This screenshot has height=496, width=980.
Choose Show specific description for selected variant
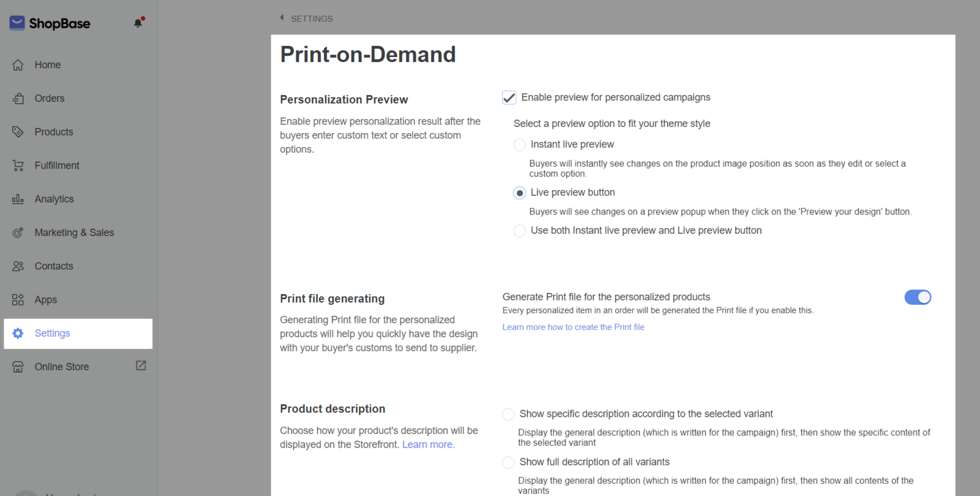pyautogui.click(x=508, y=414)
